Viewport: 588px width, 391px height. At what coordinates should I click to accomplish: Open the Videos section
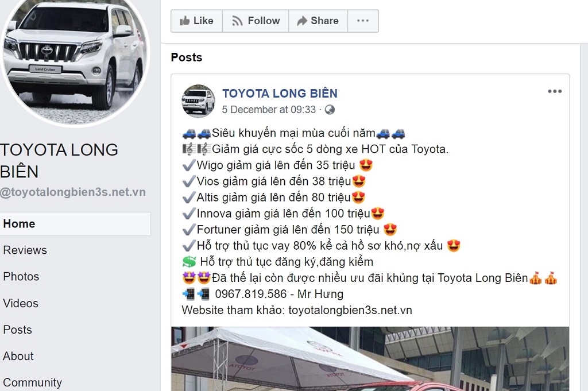[21, 303]
